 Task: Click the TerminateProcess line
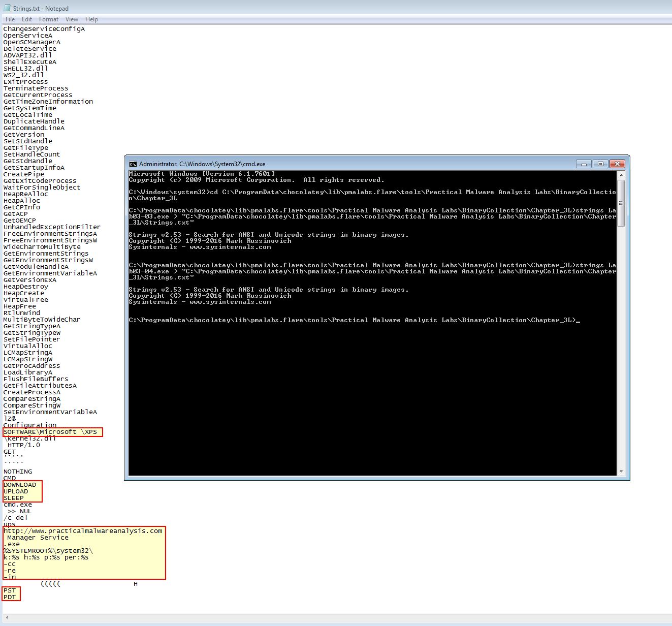(36, 88)
